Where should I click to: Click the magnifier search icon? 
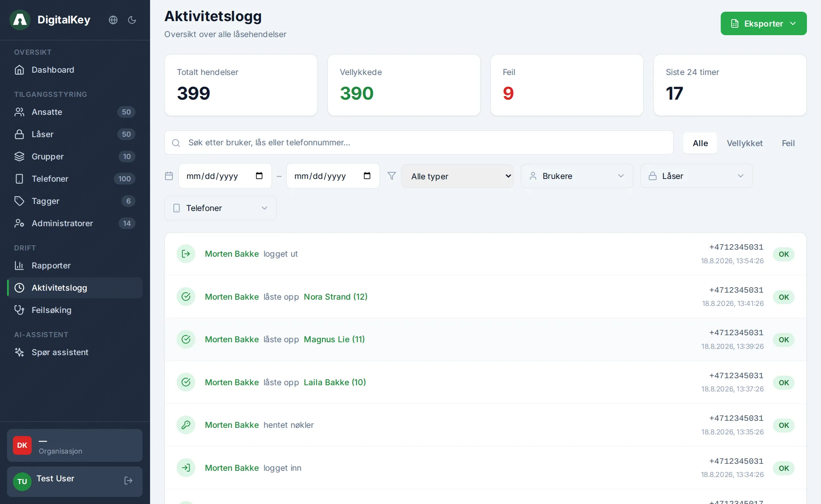[176, 143]
